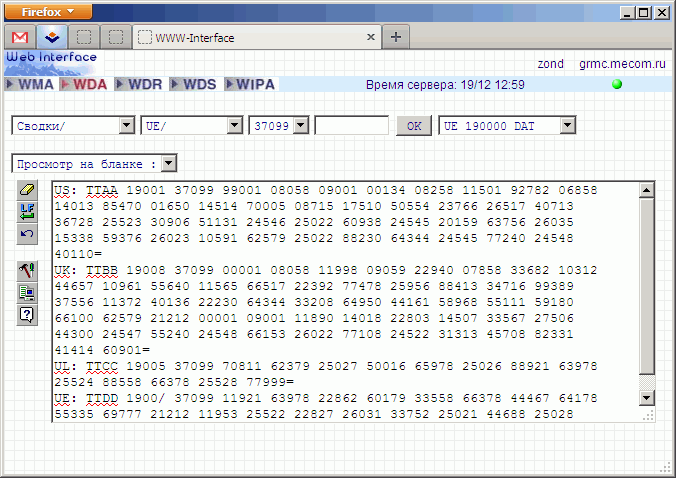This screenshot has width=676, height=478.
Task: Click the US: label in text area
Action: click(x=65, y=190)
